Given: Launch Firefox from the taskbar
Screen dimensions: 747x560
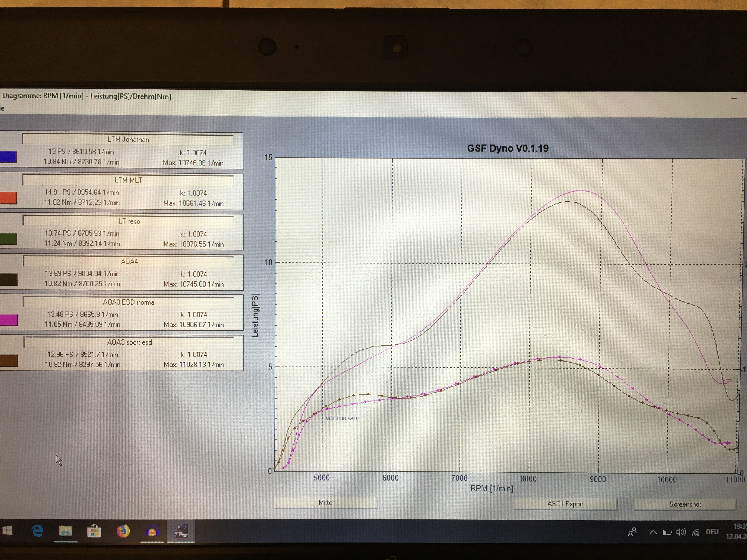Looking at the screenshot, I should (123, 531).
